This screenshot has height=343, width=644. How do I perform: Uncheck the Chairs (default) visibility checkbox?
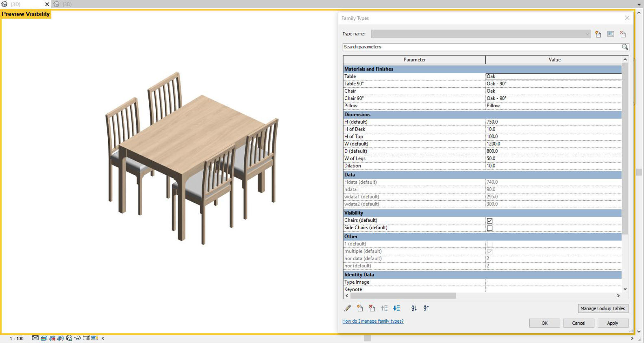(490, 220)
